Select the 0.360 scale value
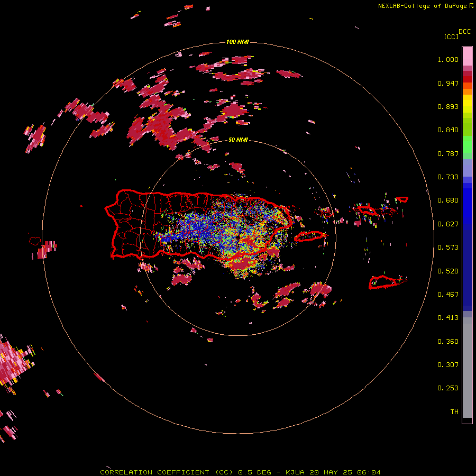Viewport: 476px width, 476px height. 448,342
